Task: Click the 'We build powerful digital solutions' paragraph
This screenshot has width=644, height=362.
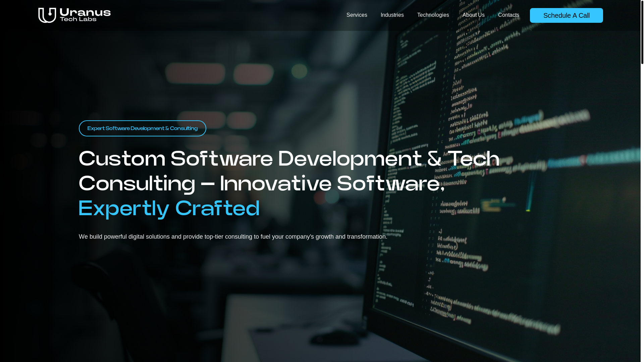Action: pos(233,237)
